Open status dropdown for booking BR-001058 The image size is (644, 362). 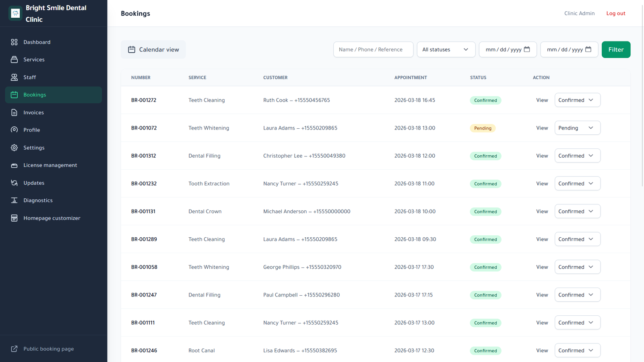(577, 267)
